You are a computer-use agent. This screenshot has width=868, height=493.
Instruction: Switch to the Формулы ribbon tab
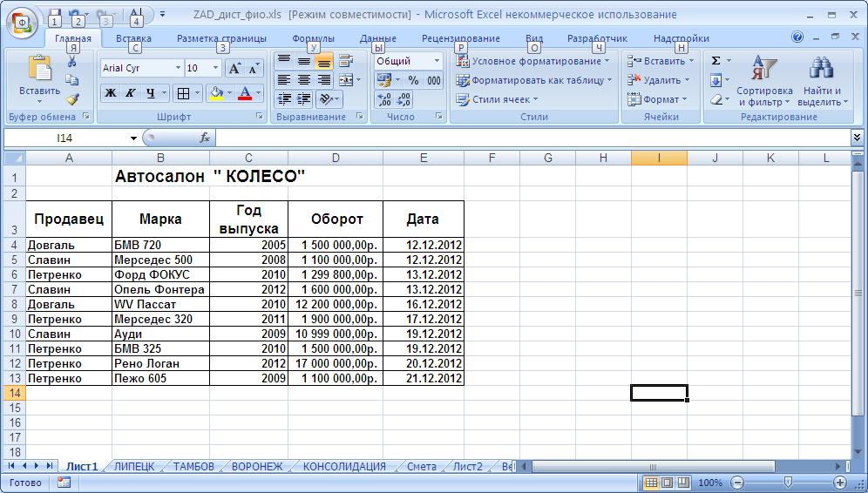[313, 38]
